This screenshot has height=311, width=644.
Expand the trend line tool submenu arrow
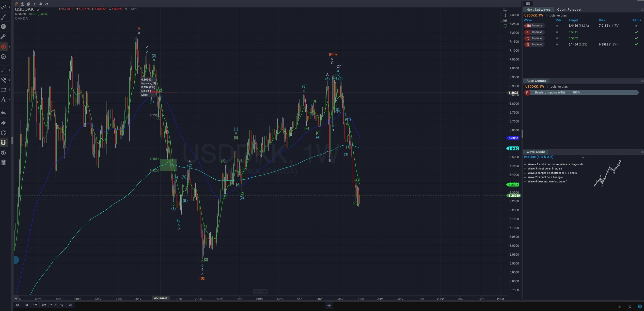10,70
